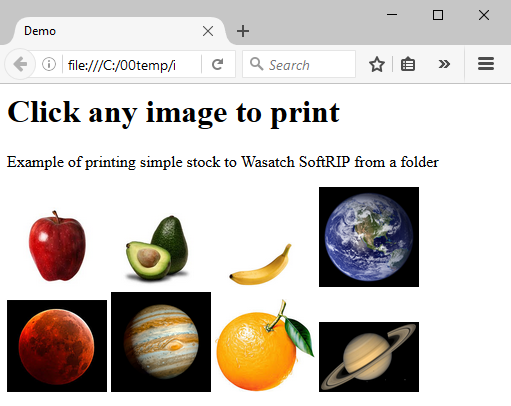Image resolution: width=511 pixels, height=406 pixels.
Task: Show bookmarks list icon
Action: point(408,64)
